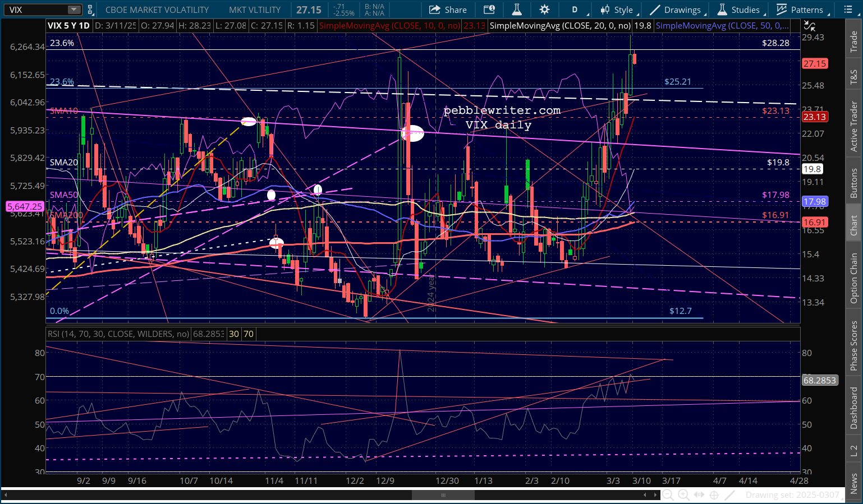Select the line drawing tool icon
The height and width of the screenshot is (504, 863).
click(x=729, y=495)
